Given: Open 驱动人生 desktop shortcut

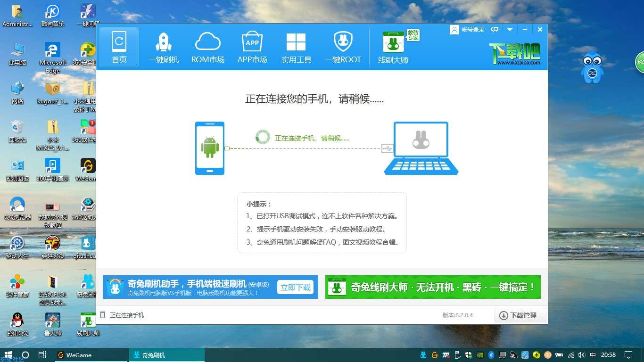Looking at the screenshot, I should click(17, 247).
